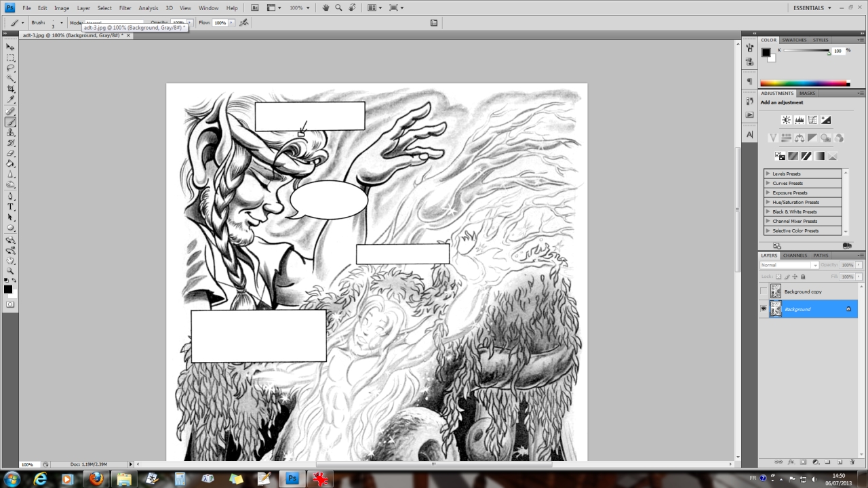Click Firefox in the Windows taskbar
This screenshot has height=488, width=868.
coord(96,479)
